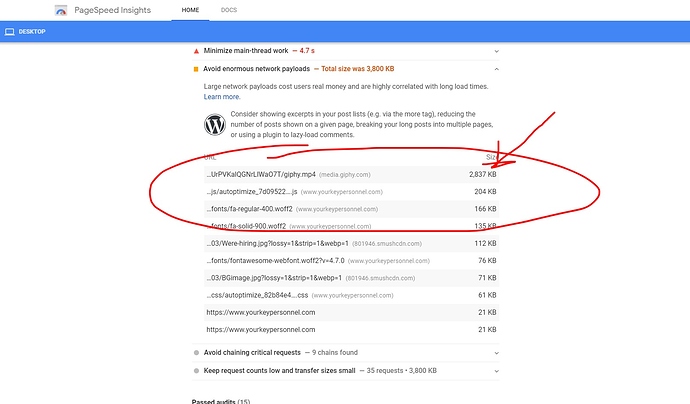690x404 pixels.
Task: Click fa-solid-900.woff2 font URL
Action: click(246, 226)
